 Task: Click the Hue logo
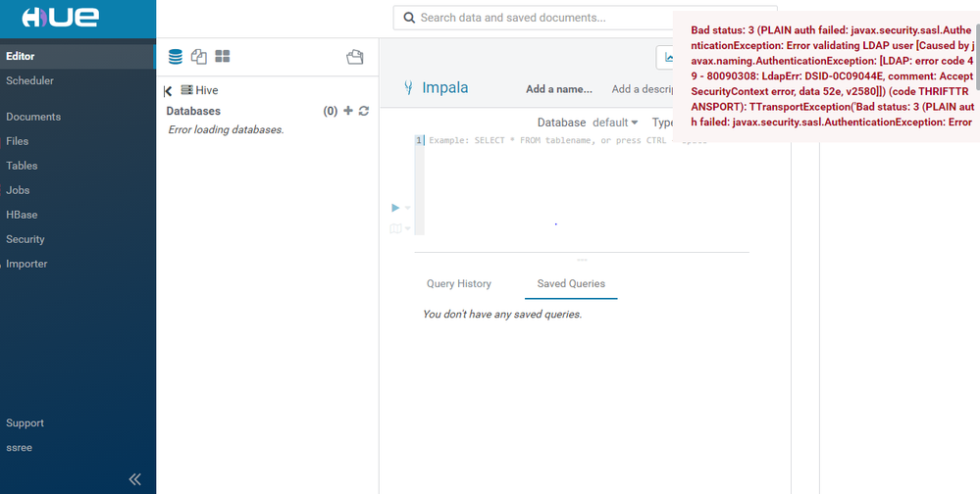pos(61,18)
